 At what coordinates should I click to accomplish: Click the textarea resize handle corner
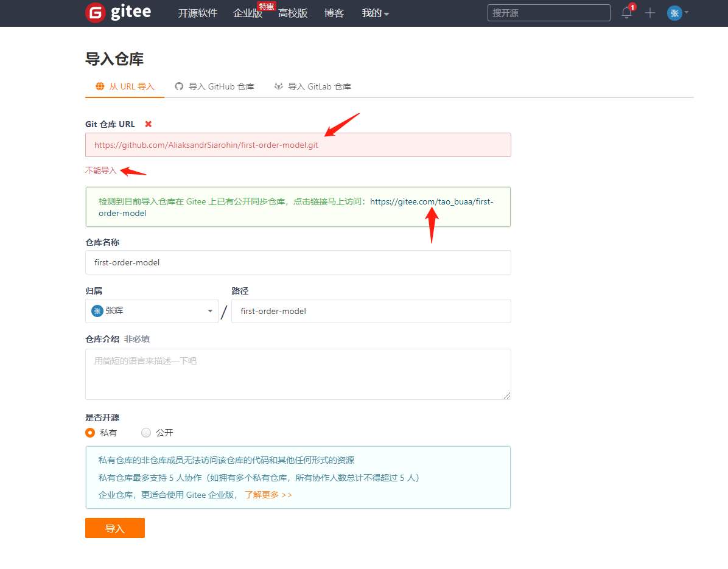click(507, 396)
